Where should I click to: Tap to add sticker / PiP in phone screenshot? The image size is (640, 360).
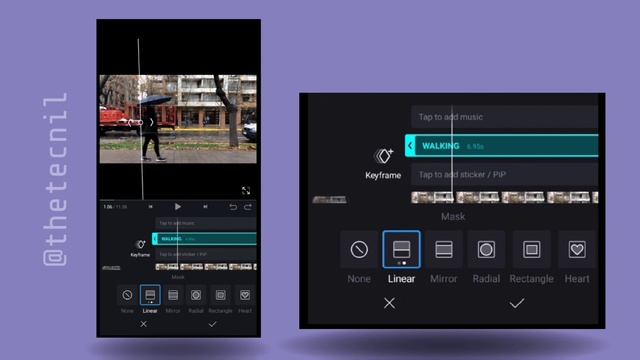click(206, 254)
